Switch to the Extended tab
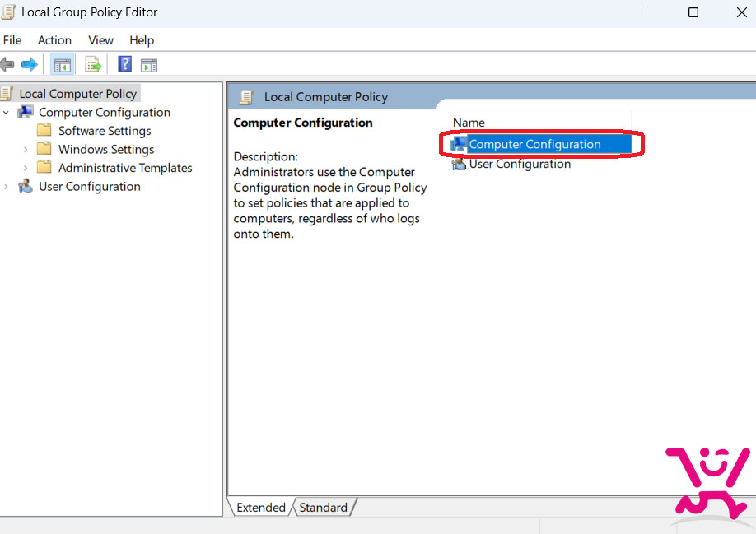 point(261,508)
